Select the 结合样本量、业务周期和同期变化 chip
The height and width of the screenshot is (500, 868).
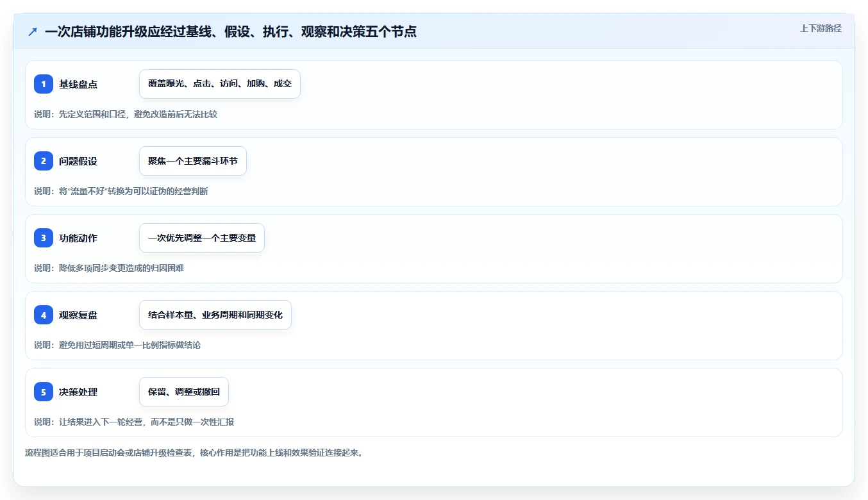tap(215, 315)
